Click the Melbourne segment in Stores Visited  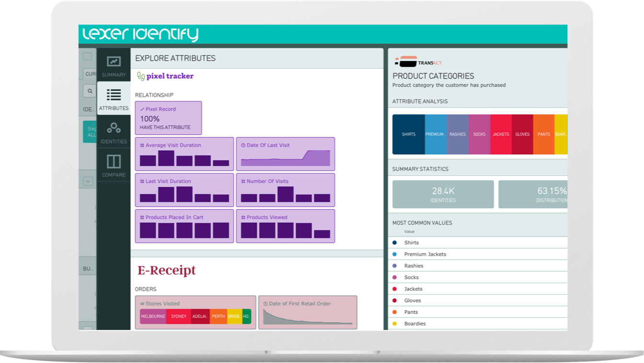pyautogui.click(x=153, y=317)
